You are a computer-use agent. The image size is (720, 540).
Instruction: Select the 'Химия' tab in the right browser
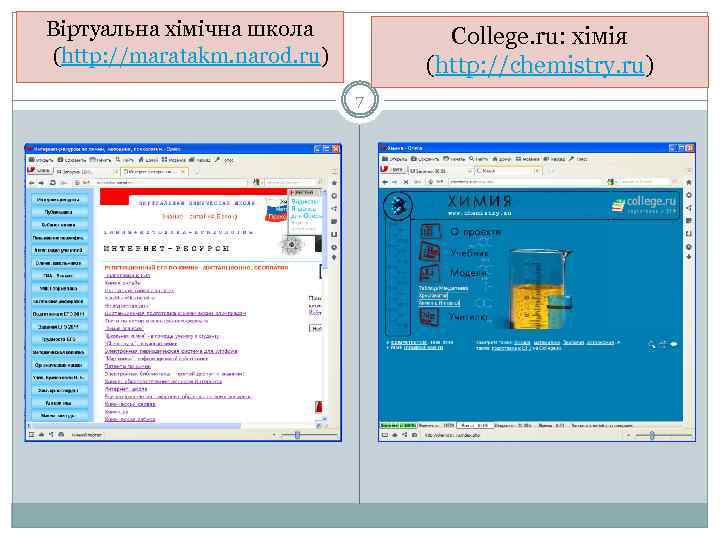[507, 170]
